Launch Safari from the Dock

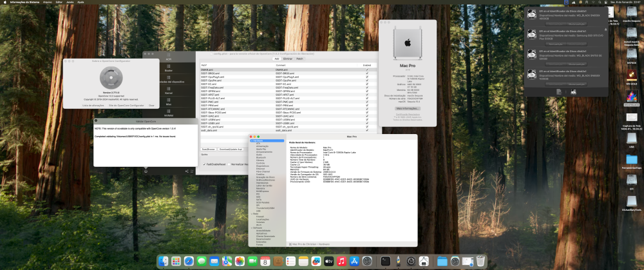pos(189,261)
